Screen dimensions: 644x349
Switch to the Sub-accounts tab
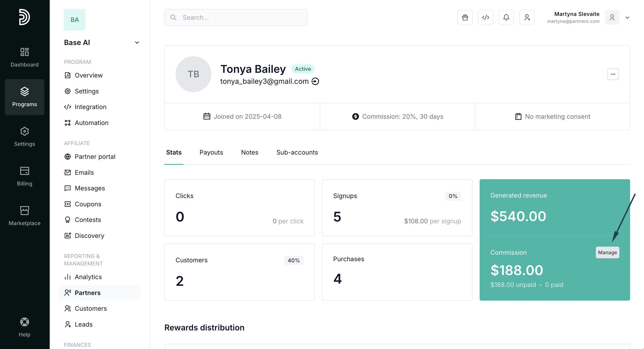(297, 152)
